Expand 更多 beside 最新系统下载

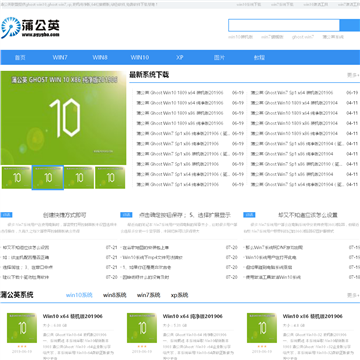pos(353,75)
